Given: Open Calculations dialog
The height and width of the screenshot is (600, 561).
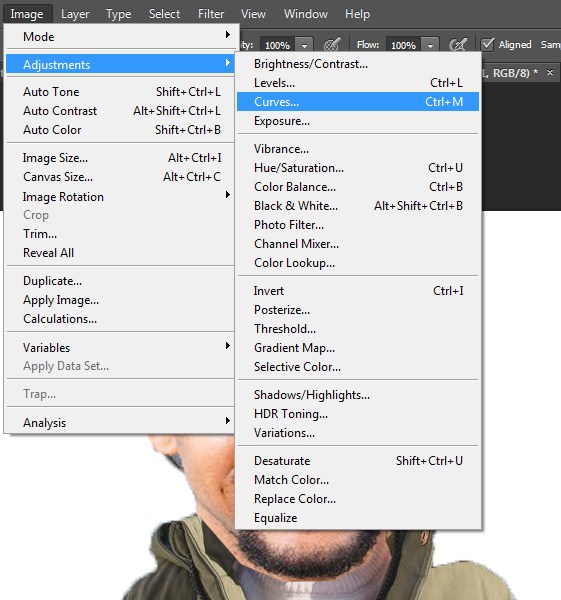Looking at the screenshot, I should (120, 319).
